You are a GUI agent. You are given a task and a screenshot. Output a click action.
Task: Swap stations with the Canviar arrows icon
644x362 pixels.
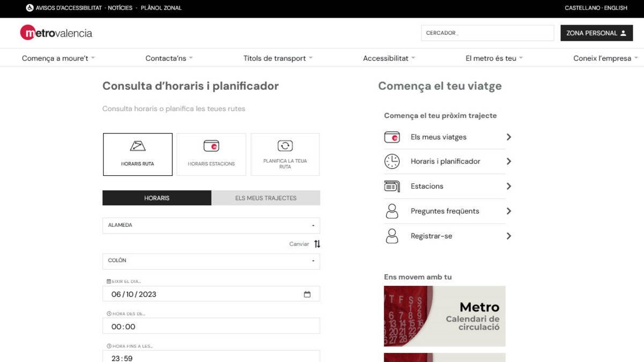pos(317,244)
